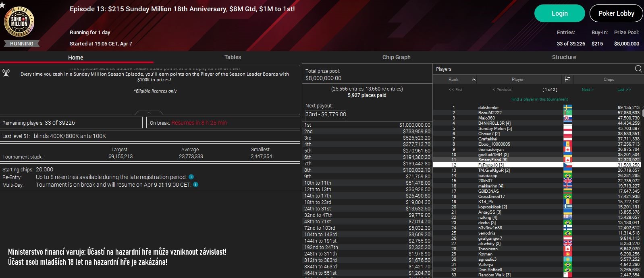
Task: Go to Next page of players
Action: click(x=588, y=90)
